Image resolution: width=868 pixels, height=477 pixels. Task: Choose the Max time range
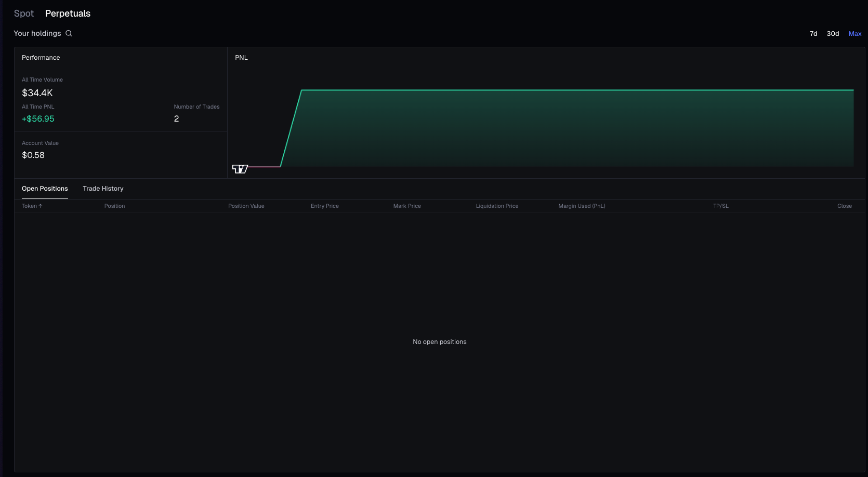(854, 34)
